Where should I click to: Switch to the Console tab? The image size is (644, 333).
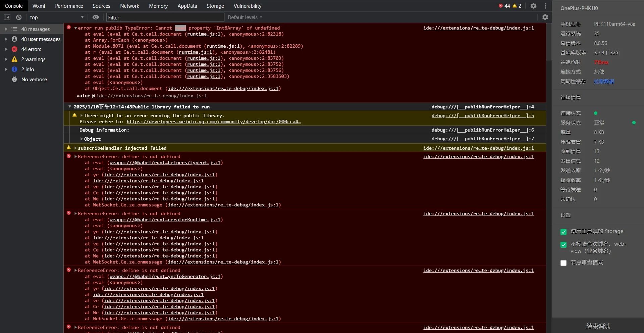tap(14, 6)
